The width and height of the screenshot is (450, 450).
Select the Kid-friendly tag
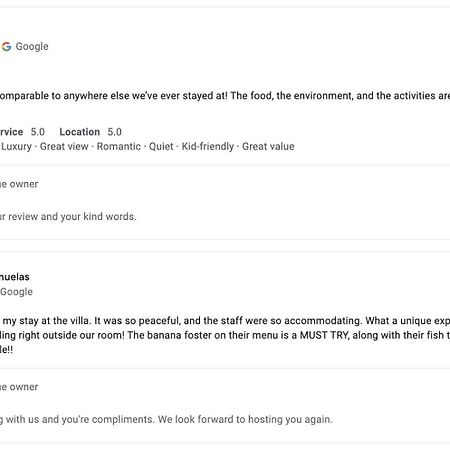click(208, 146)
